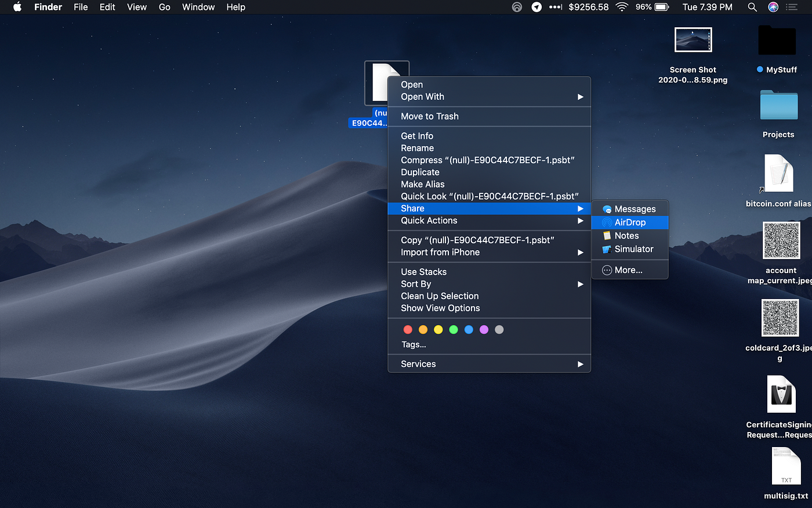Image resolution: width=812 pixels, height=508 pixels.
Task: Choose Get Info from context menu
Action: click(x=489, y=136)
